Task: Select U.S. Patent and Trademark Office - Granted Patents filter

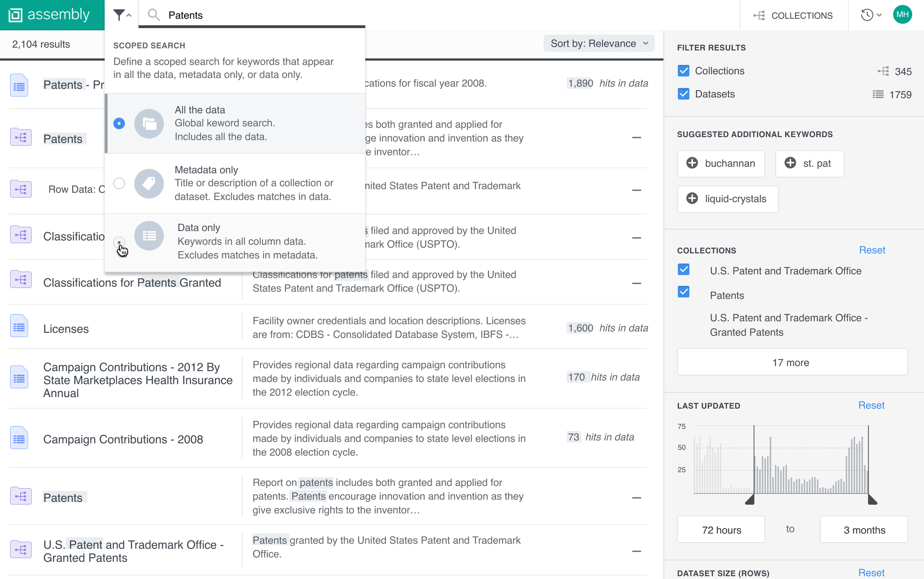Action: tap(788, 325)
